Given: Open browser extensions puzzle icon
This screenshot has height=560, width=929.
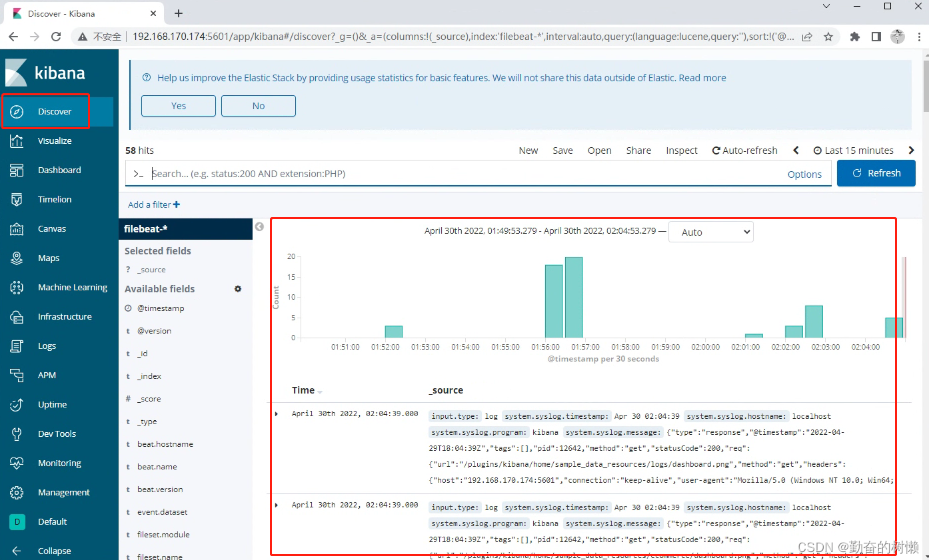Looking at the screenshot, I should [855, 37].
